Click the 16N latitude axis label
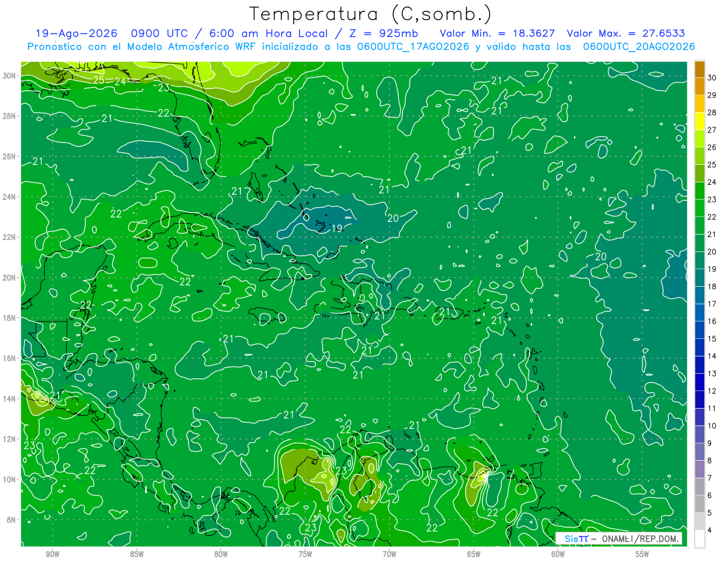The width and height of the screenshot is (728, 562). [x=10, y=358]
